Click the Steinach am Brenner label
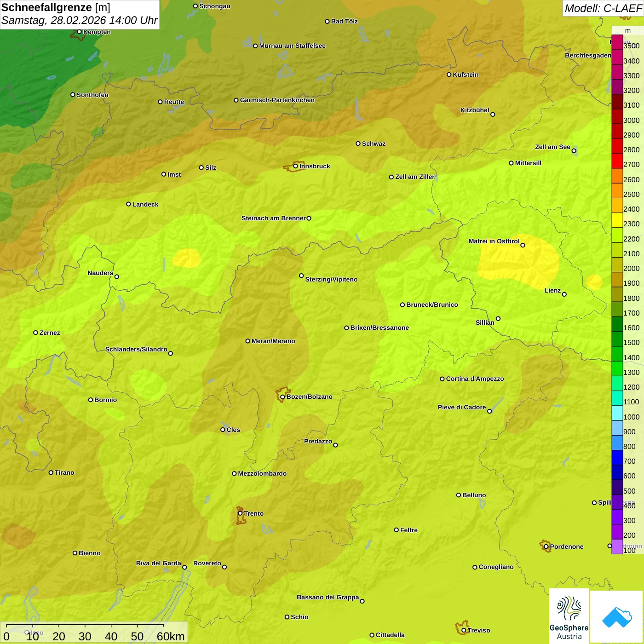Image resolution: width=644 pixels, height=644 pixels. (274, 218)
